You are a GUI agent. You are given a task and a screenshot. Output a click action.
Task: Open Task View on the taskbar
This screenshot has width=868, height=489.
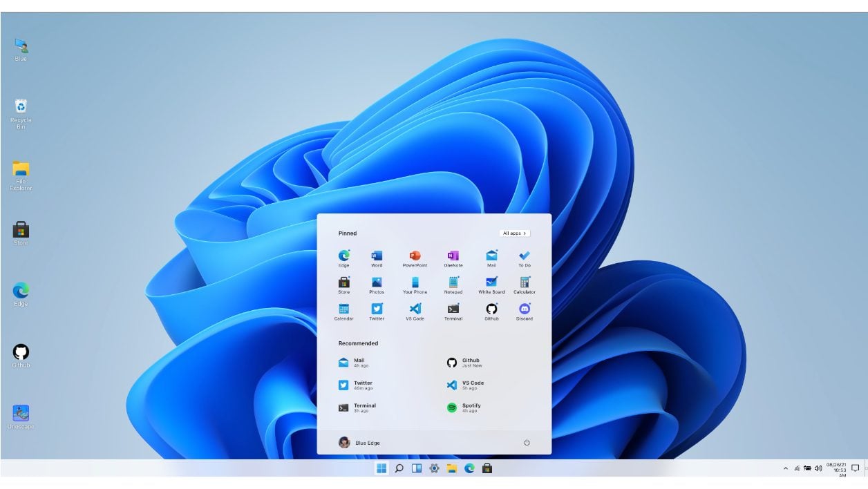coord(417,468)
